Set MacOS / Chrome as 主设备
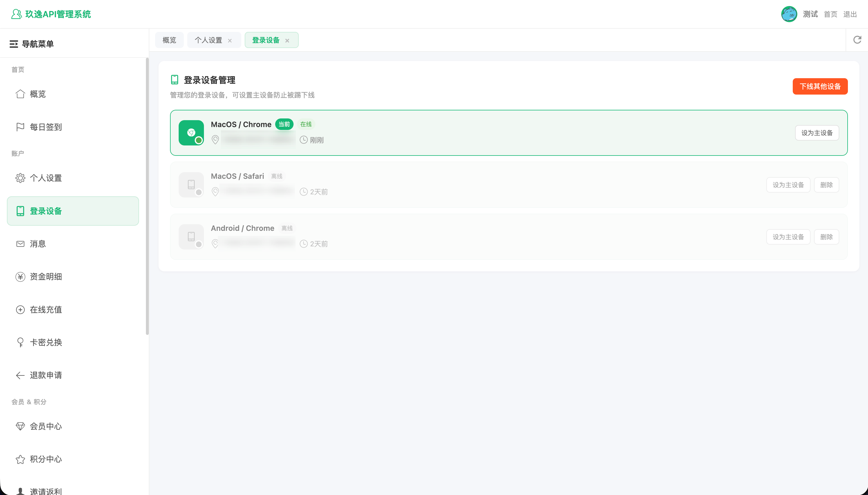Viewport: 868px width, 495px height. [817, 133]
